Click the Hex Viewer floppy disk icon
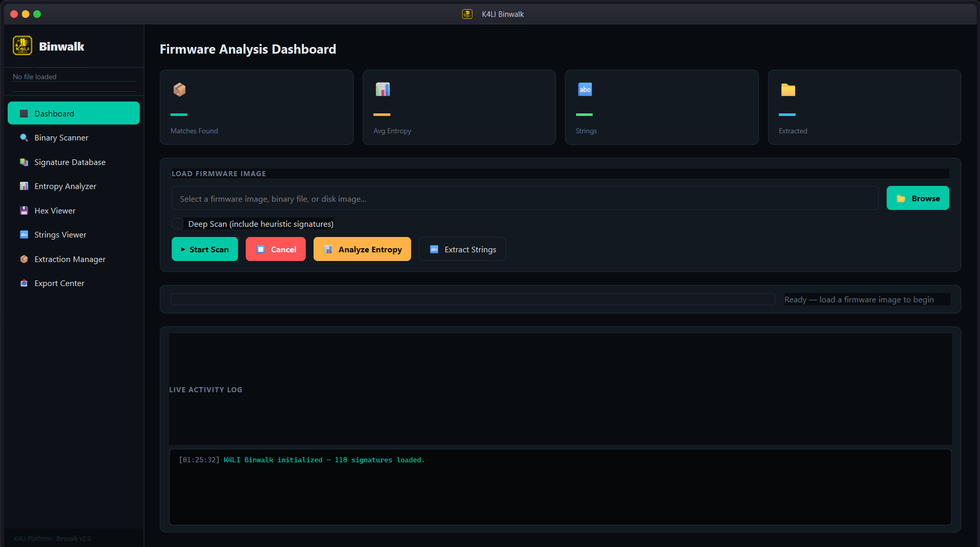This screenshot has width=980, height=547. [x=24, y=211]
